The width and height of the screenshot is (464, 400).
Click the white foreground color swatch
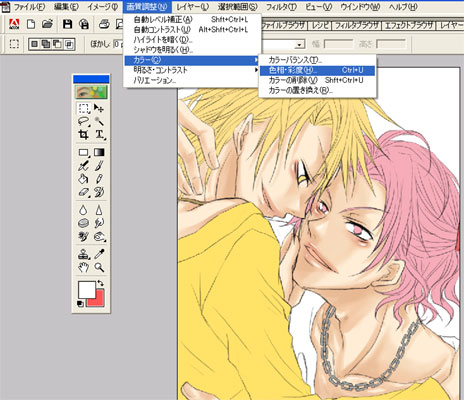coord(86,289)
